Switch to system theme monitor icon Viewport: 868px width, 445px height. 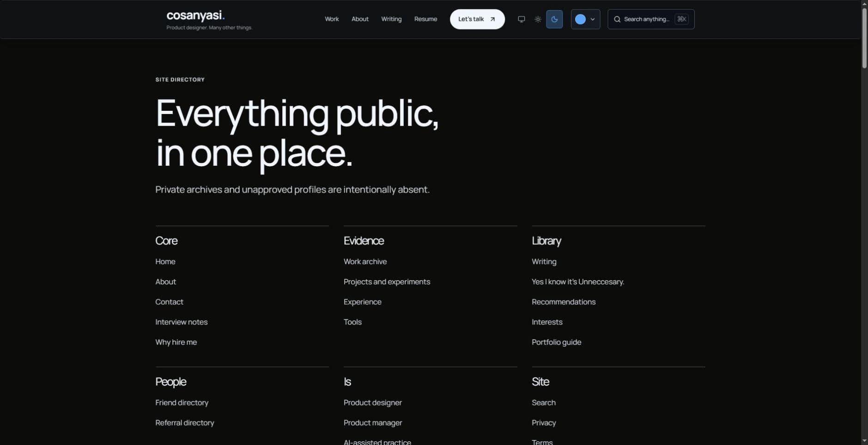pos(521,19)
